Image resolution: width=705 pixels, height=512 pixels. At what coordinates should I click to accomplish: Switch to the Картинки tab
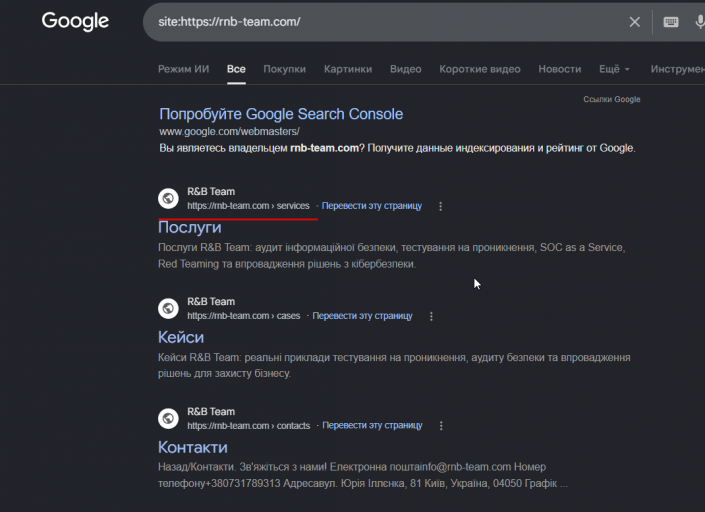click(x=348, y=69)
